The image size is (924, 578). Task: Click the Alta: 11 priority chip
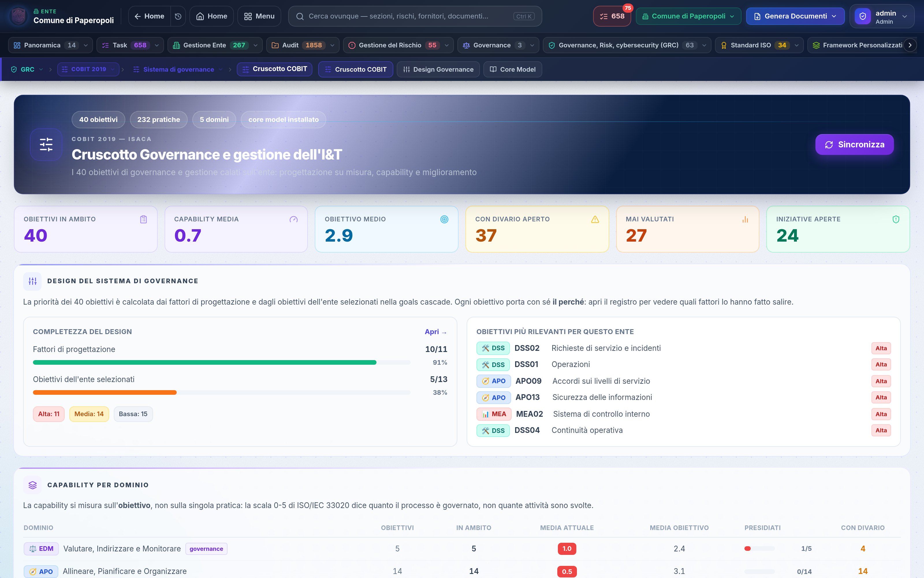point(49,414)
